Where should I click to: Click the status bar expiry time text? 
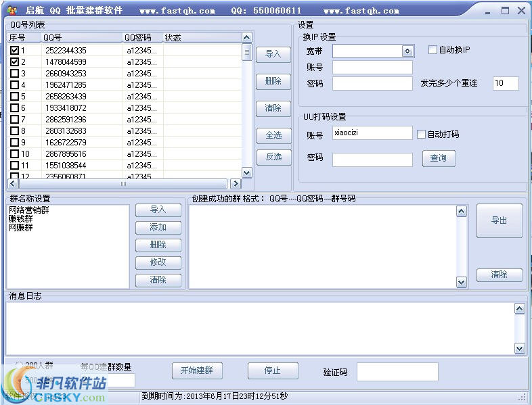[x=215, y=396]
